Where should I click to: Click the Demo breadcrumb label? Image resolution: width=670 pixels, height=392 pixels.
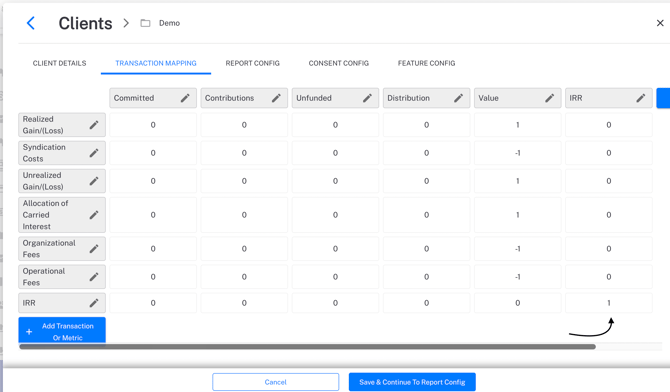[170, 23]
